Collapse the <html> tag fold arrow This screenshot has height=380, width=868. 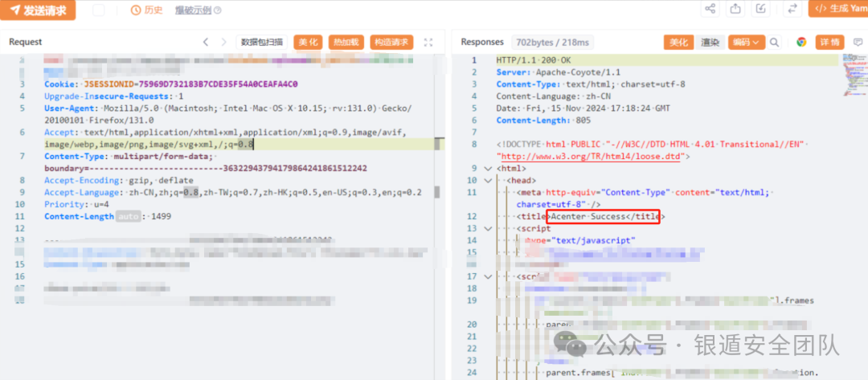coord(487,168)
